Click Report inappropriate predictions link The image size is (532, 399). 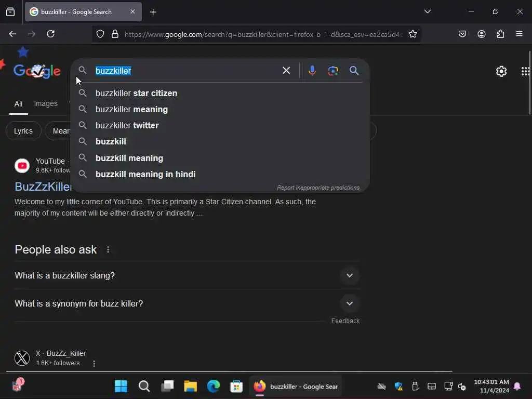click(x=318, y=188)
